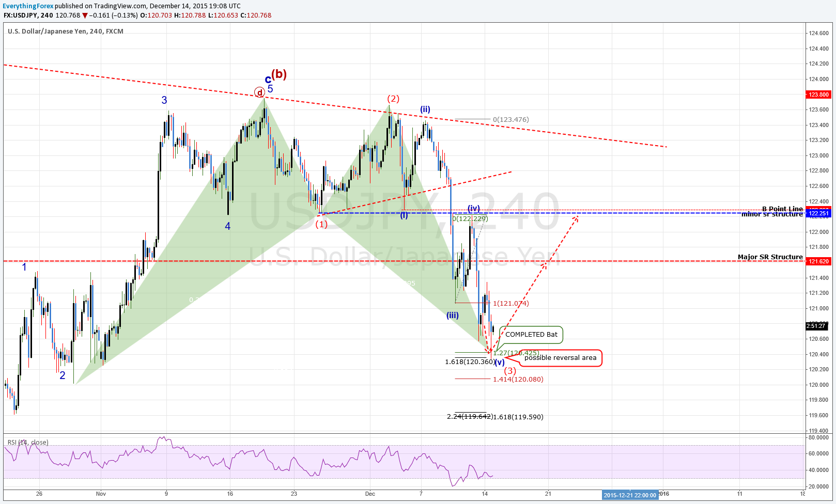Click the FX:USDJPY, 240 symbol header
The image size is (836, 504).
(x=28, y=15)
